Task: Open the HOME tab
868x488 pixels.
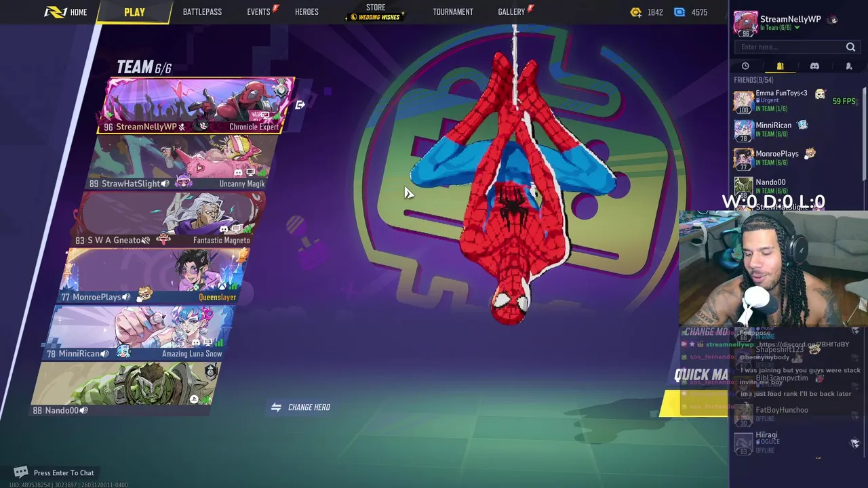Action: pos(66,12)
